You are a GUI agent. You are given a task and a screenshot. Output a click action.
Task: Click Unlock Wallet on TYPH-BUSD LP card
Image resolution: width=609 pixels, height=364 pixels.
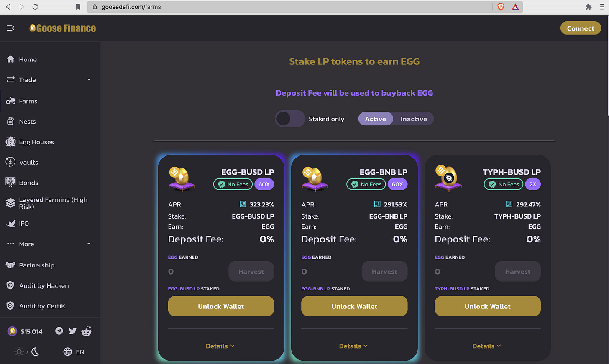click(x=488, y=306)
